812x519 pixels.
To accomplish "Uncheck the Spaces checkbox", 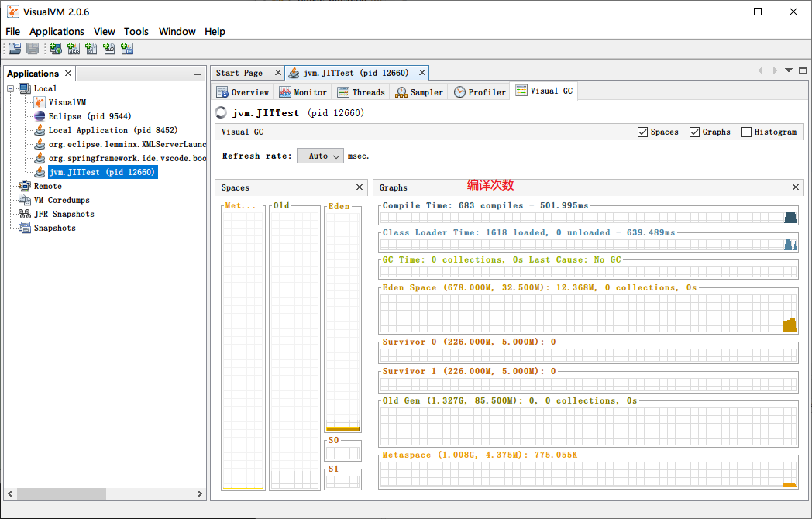I will (x=642, y=132).
